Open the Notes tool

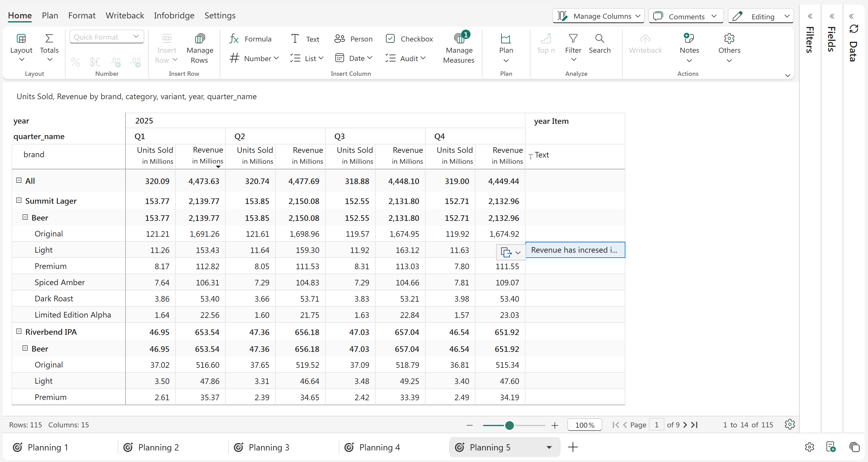(x=689, y=38)
